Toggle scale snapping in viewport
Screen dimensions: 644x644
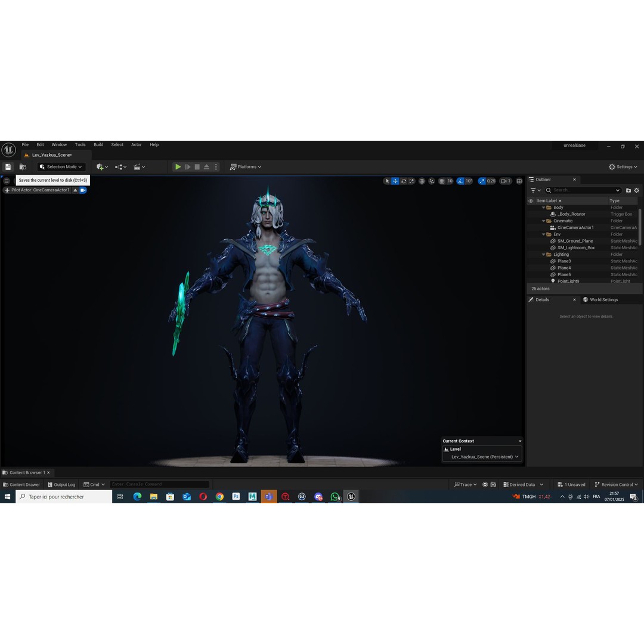(x=482, y=181)
